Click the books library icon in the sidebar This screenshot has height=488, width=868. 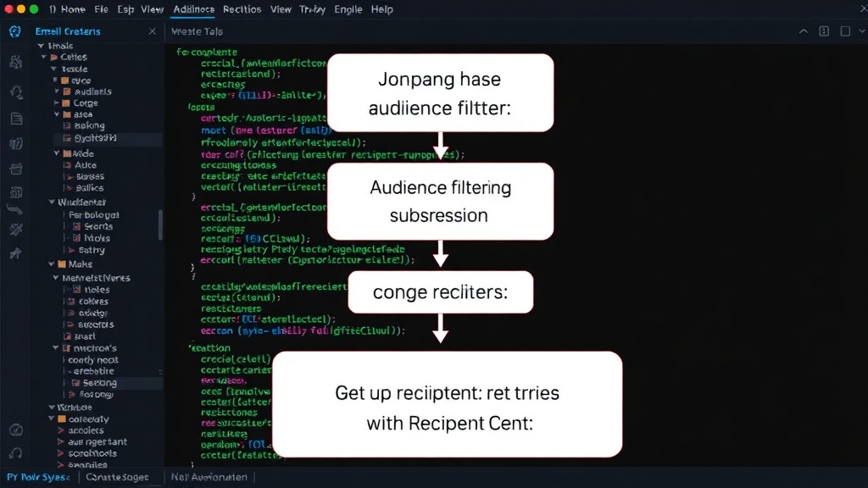click(16, 144)
